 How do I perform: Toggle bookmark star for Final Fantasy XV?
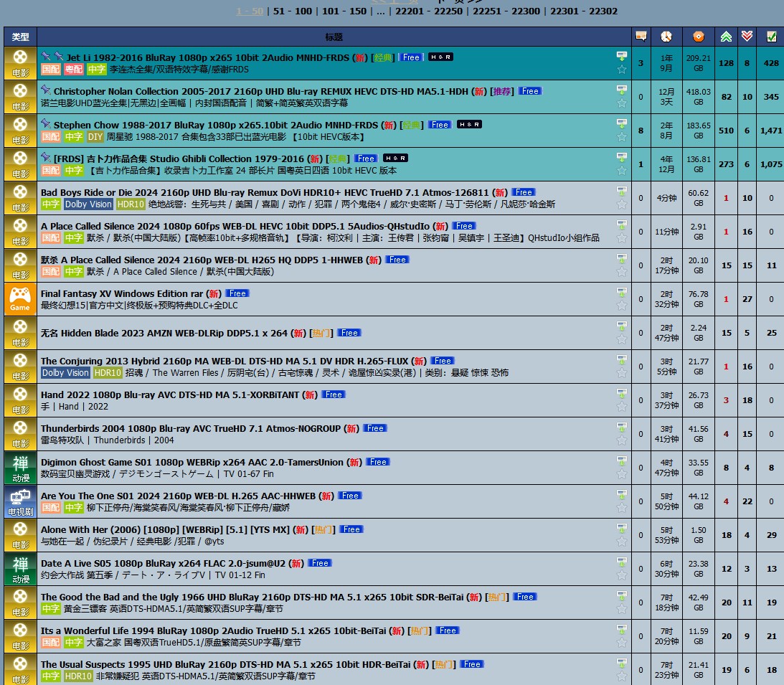pyautogui.click(x=621, y=306)
